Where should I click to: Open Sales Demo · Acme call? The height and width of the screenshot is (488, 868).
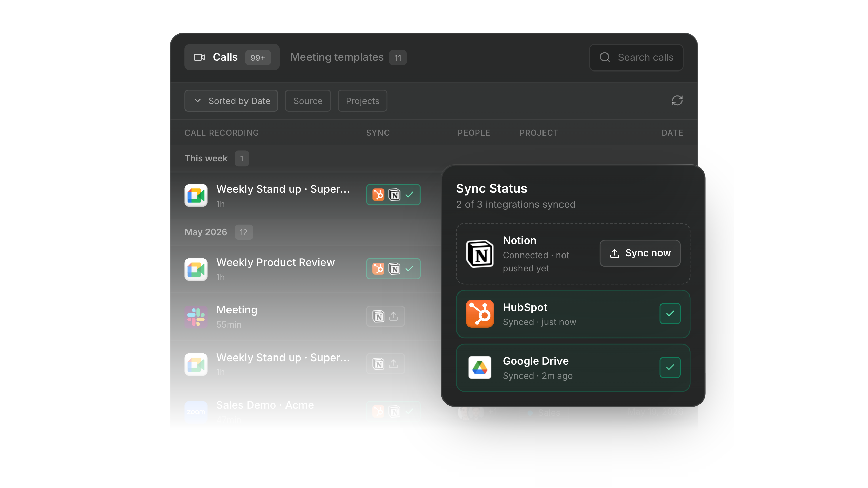[265, 405]
